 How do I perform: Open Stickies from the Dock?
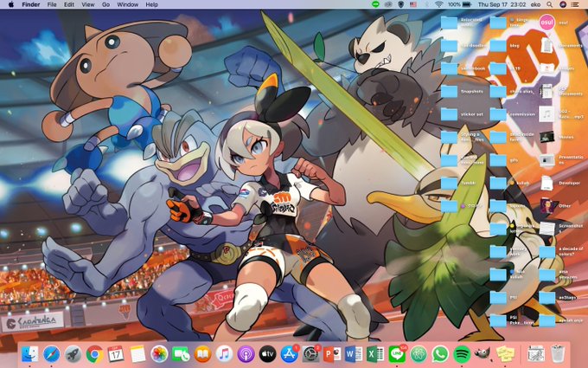coord(505,354)
